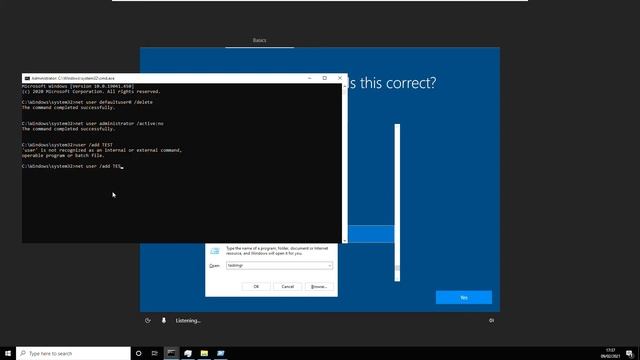Image resolution: width=640 pixels, height=360 pixels.
Task: Click Cancel in the Run dialog
Action: pos(287,287)
